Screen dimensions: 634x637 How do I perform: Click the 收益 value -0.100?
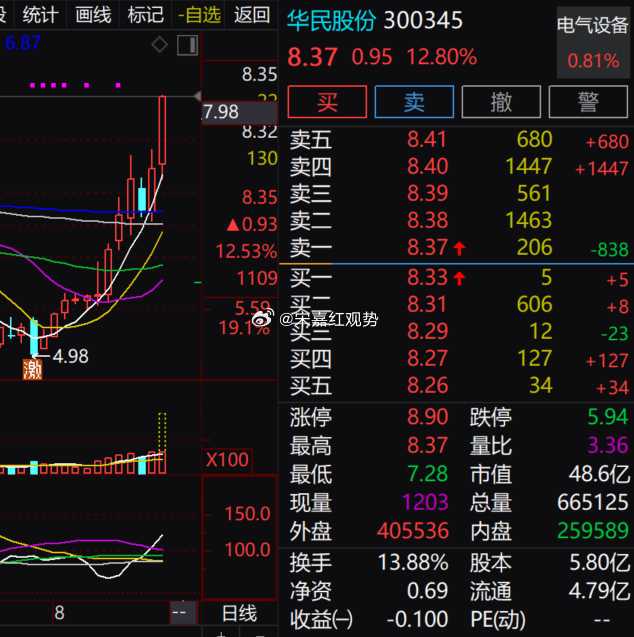[417, 620]
